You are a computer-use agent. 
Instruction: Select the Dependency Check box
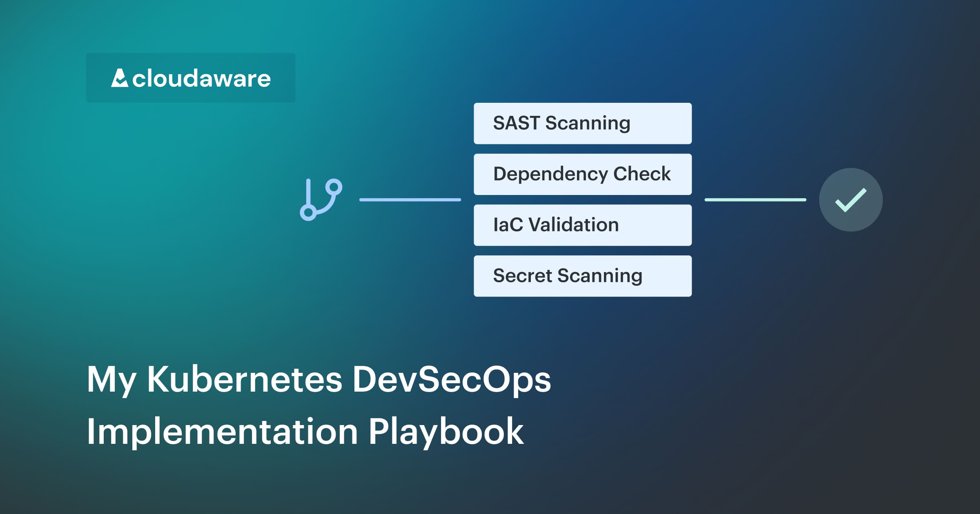pyautogui.click(x=583, y=174)
